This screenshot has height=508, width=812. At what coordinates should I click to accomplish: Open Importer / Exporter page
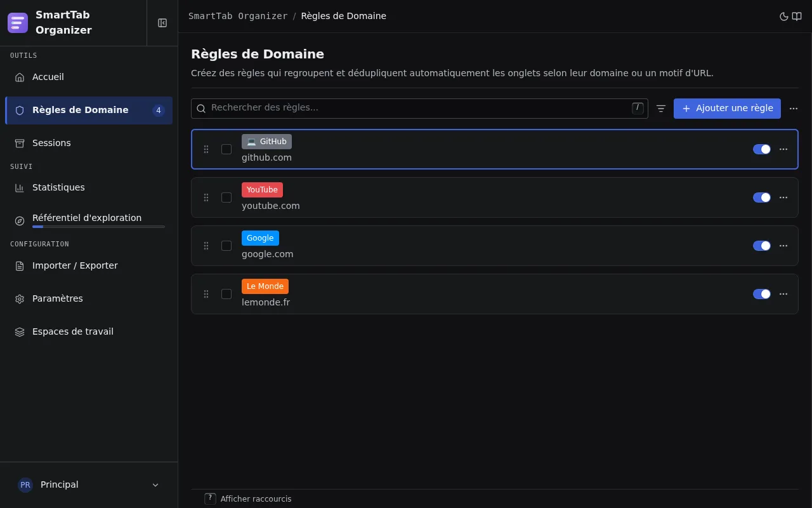click(89, 266)
